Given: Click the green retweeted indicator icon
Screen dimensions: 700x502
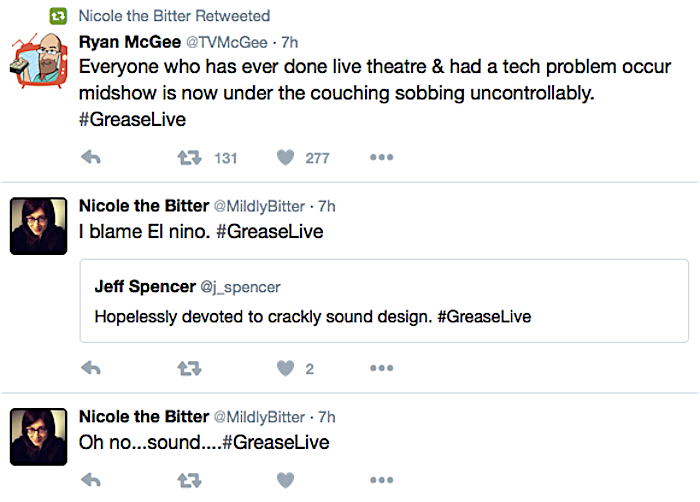Looking at the screenshot, I should pos(58,16).
